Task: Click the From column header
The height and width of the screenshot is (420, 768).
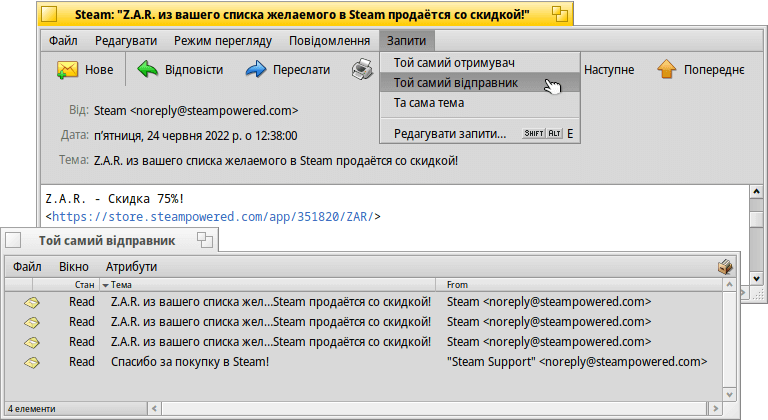Action: point(579,285)
